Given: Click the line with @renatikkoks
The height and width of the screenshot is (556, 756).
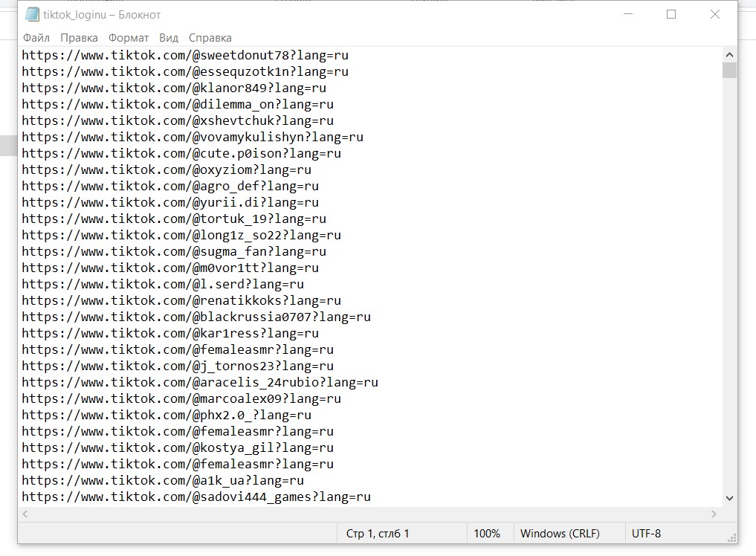Looking at the screenshot, I should click(181, 301).
